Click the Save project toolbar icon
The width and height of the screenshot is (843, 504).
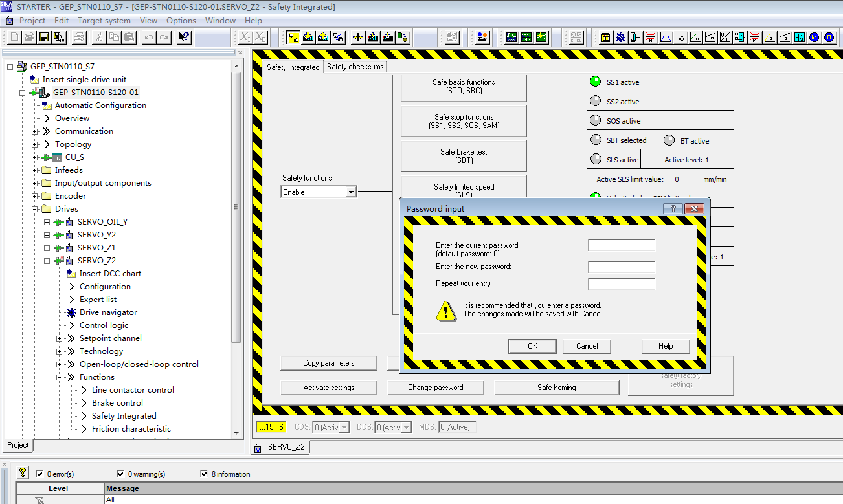44,38
